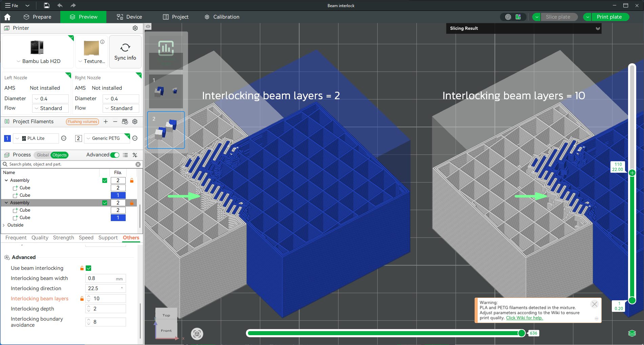Expand the Outside tree item
The height and width of the screenshot is (345, 644).
4,225
